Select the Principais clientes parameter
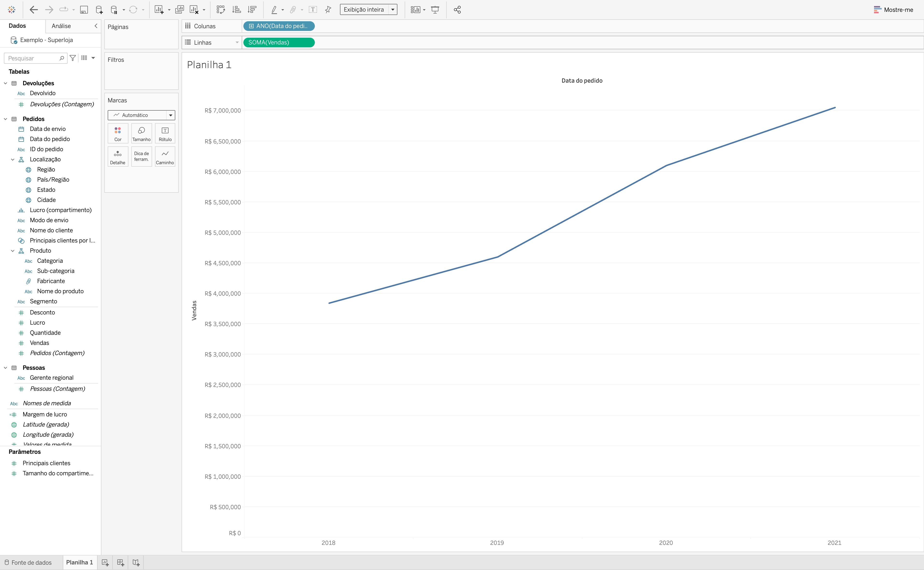 pos(46,463)
